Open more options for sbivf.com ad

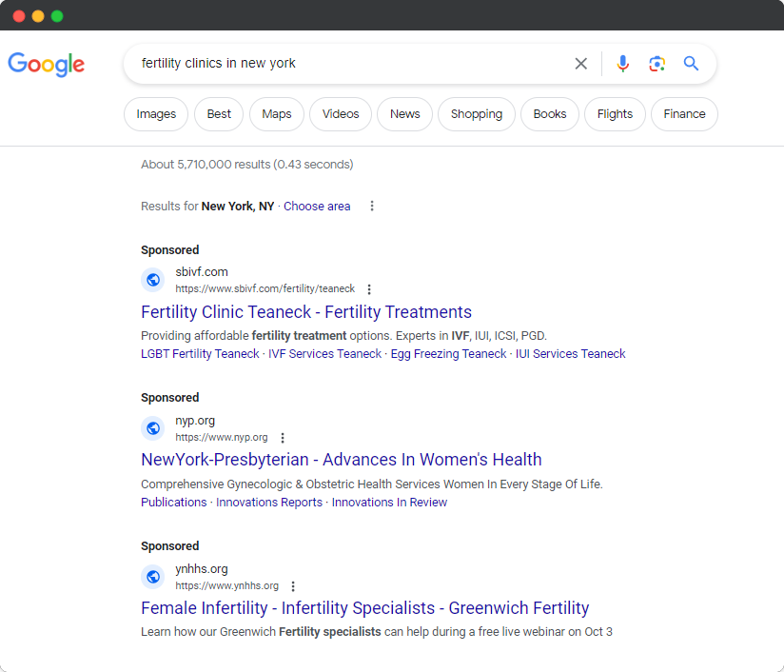[x=369, y=289]
